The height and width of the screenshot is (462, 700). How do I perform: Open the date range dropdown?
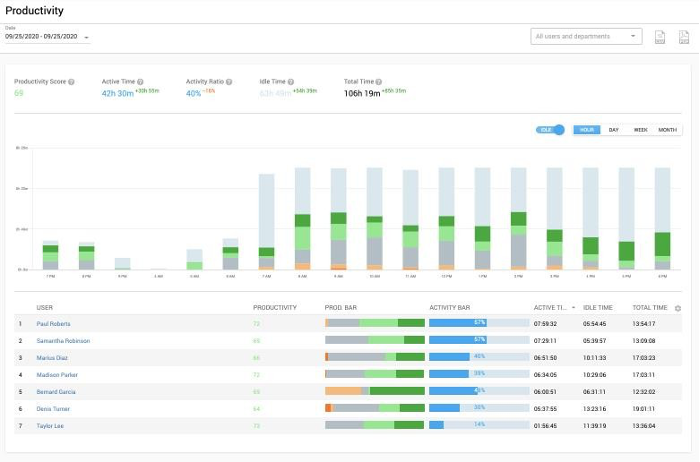click(x=47, y=37)
